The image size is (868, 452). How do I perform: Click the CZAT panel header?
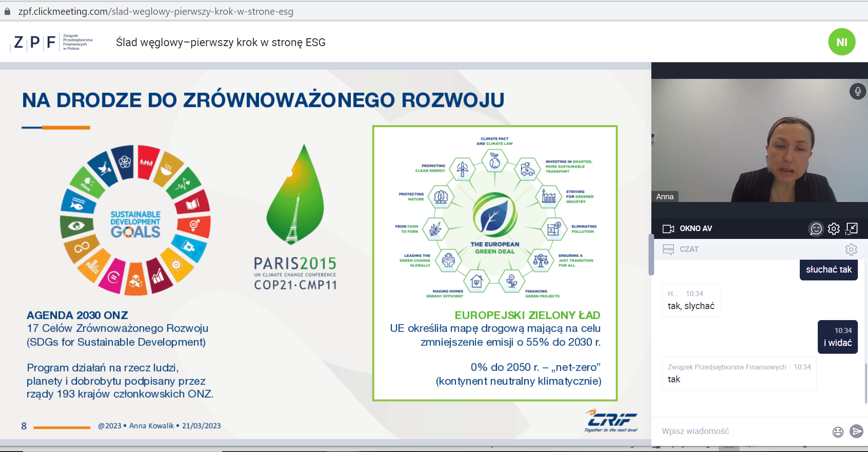[759, 250]
